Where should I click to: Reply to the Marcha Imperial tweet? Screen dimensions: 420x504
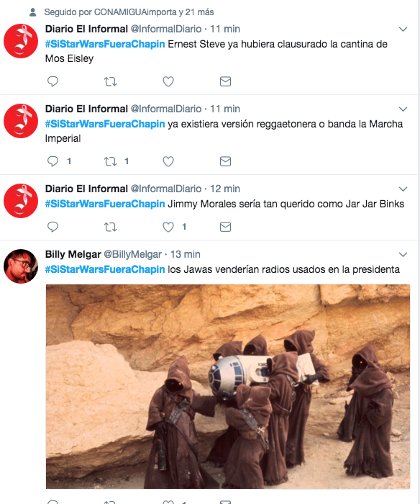[x=52, y=161]
